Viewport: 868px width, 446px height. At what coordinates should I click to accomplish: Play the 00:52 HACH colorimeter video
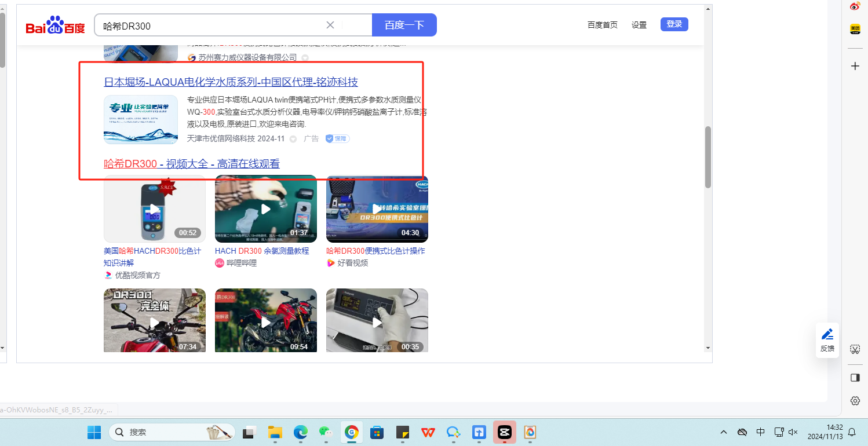[155, 209]
